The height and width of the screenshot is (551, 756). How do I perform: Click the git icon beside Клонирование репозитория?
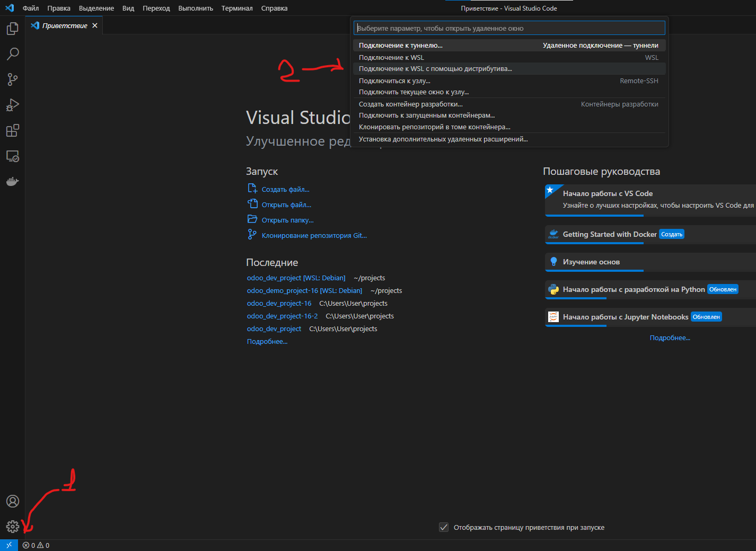[x=252, y=234]
